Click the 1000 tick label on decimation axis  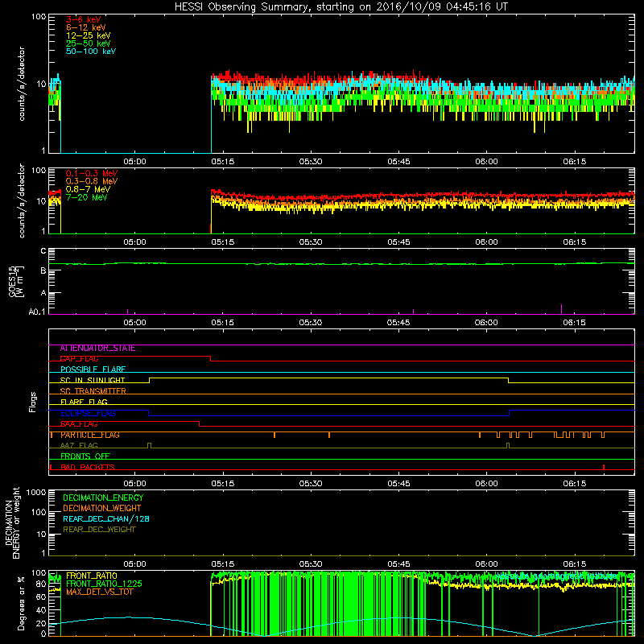click(x=36, y=492)
